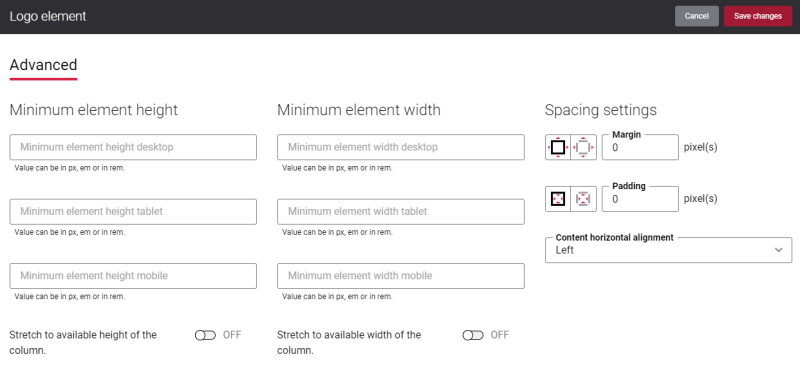
Task: Click Minimum element height tablet field
Action: coord(133,211)
